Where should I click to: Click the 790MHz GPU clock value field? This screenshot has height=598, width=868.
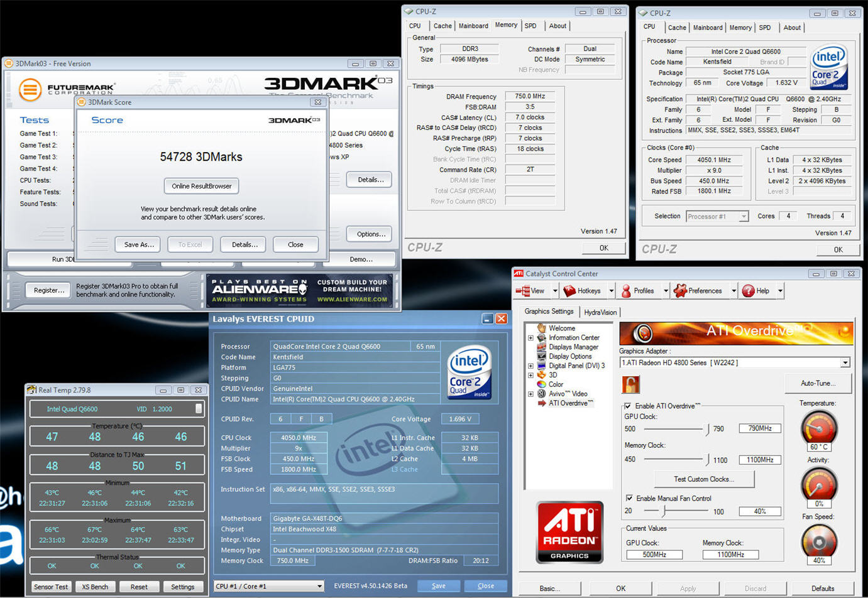pos(760,428)
